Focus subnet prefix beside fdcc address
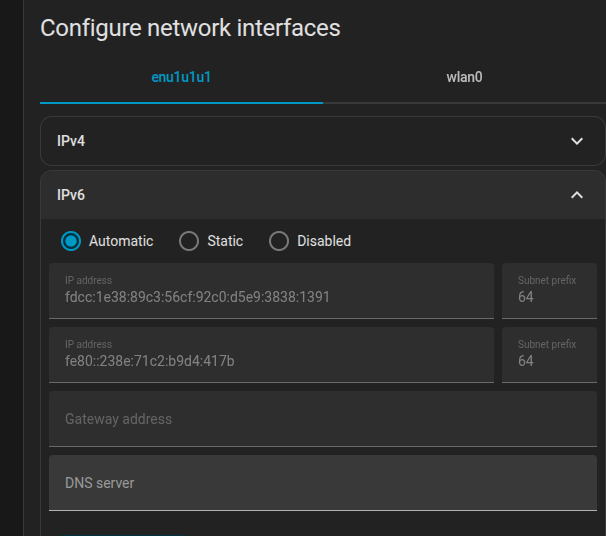This screenshot has height=536, width=606. (549, 291)
